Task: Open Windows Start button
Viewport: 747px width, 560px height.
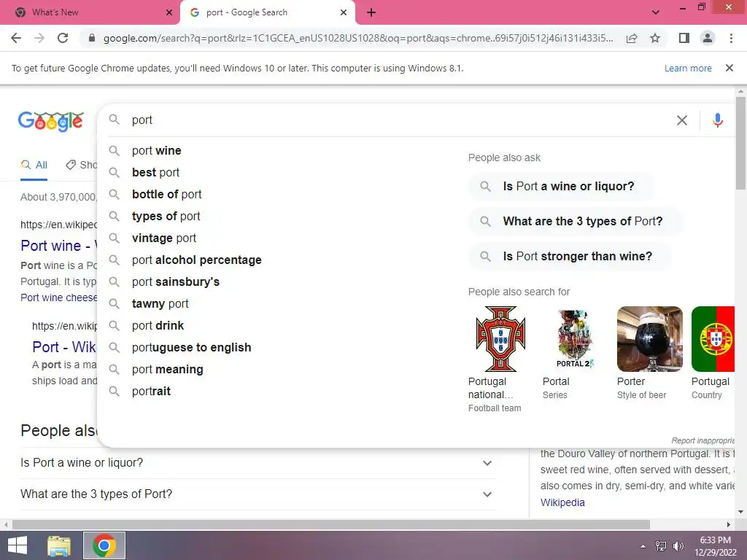Action: tap(18, 545)
